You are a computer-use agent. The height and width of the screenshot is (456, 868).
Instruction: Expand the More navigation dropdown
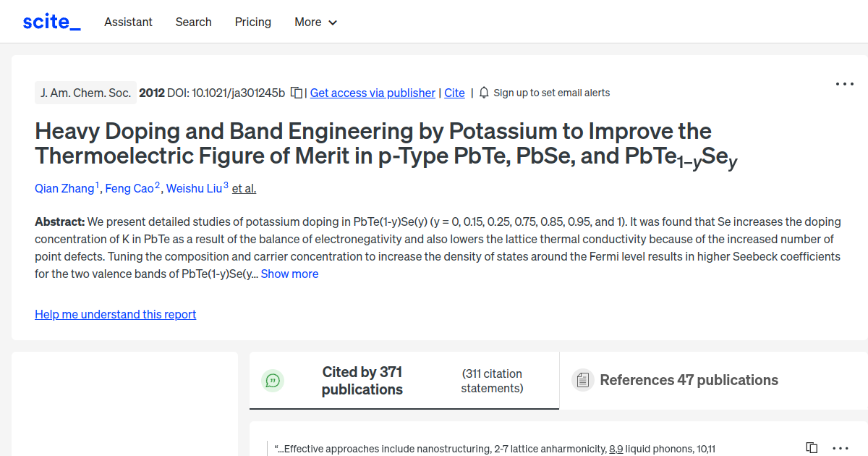316,22
